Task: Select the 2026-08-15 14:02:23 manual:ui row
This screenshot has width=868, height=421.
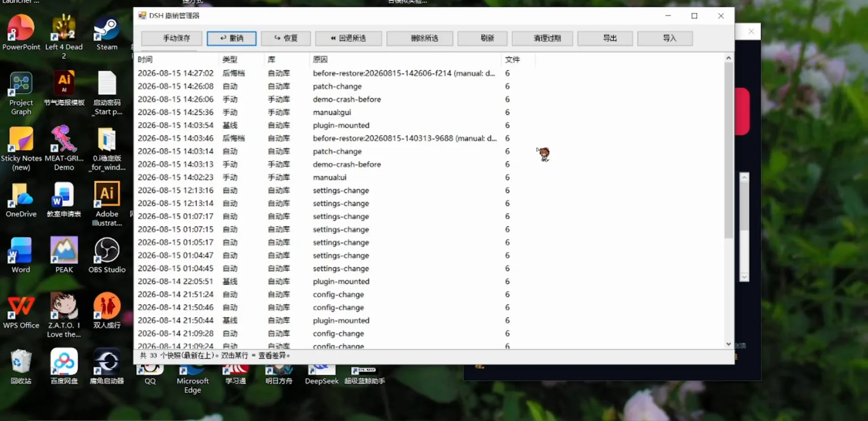Action: [334, 177]
